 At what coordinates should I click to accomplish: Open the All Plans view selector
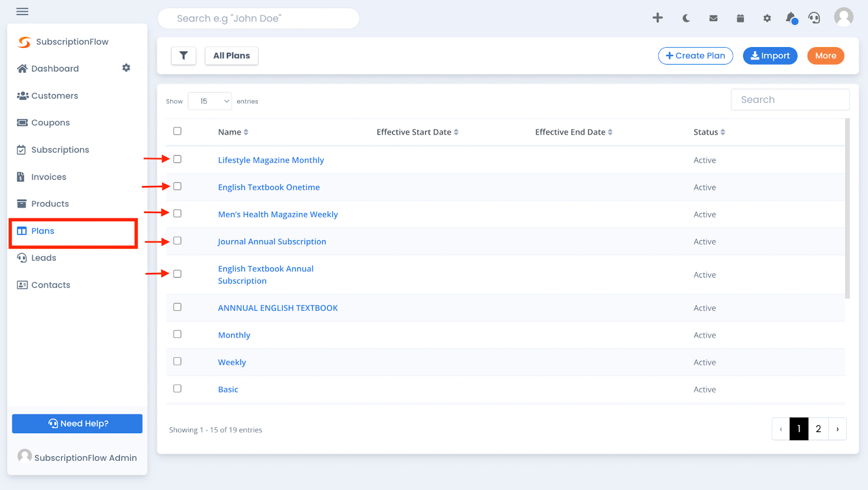(x=232, y=55)
